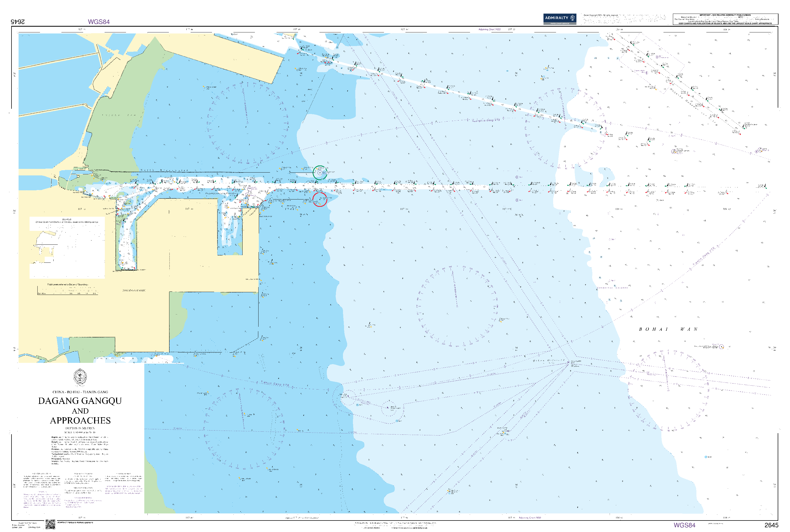Click the large 'DAGANG GANGQU' title
The image size is (790, 532).
click(x=80, y=401)
